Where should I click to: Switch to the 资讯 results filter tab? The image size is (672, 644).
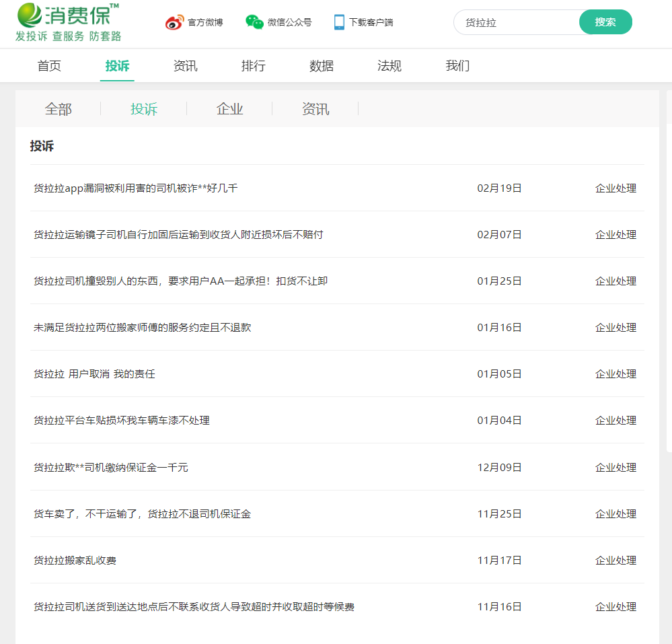coord(315,109)
